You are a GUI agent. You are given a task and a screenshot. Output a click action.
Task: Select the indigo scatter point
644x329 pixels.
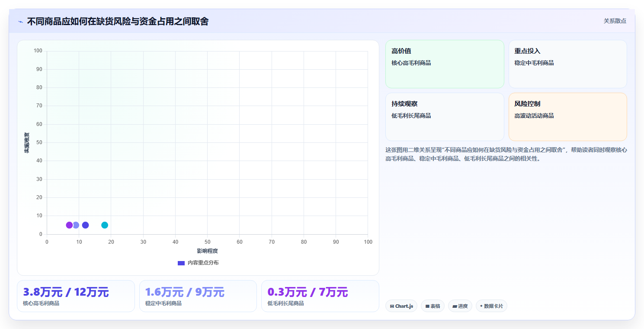(85, 225)
